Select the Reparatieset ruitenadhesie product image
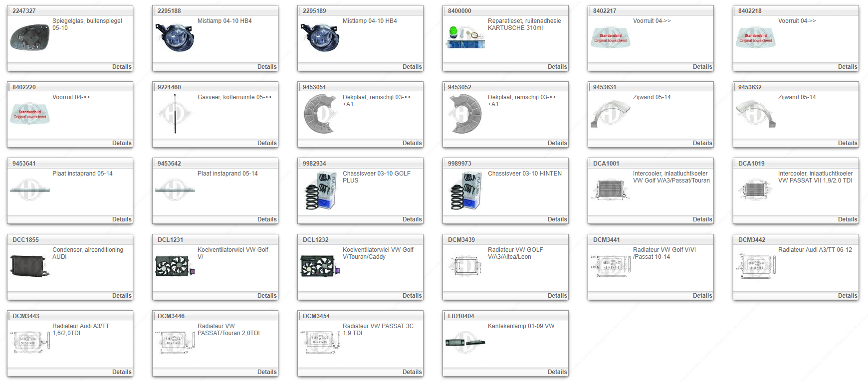Viewport: 868px width, 382px height. pos(465,38)
